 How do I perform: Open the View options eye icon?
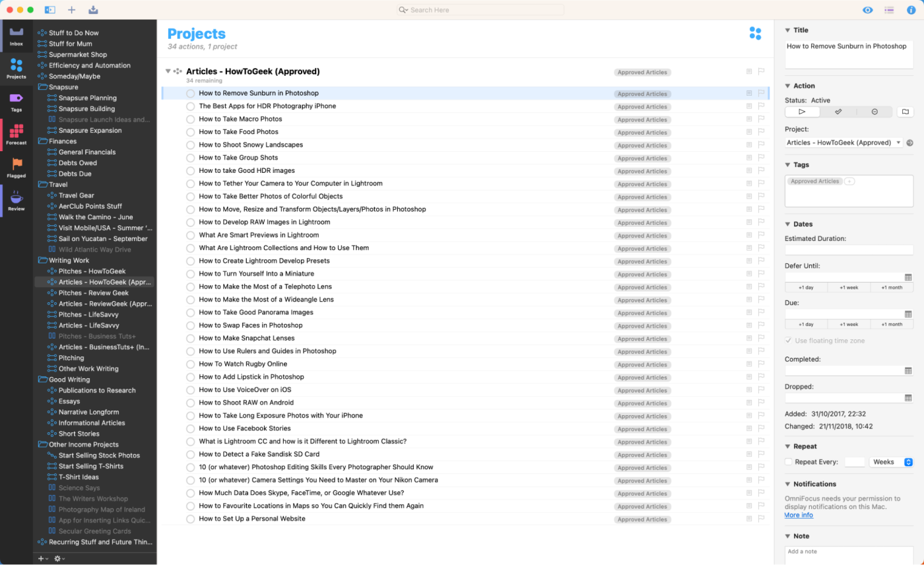coord(868,10)
